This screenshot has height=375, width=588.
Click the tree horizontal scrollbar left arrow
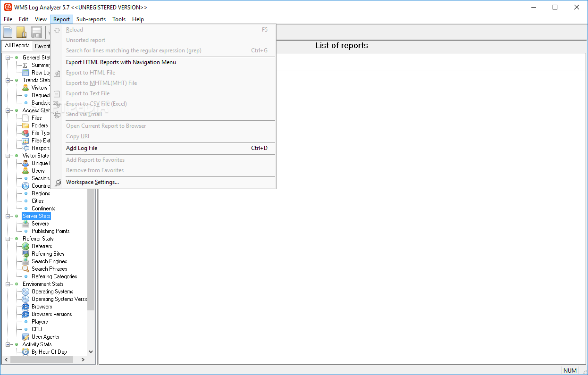point(6,359)
